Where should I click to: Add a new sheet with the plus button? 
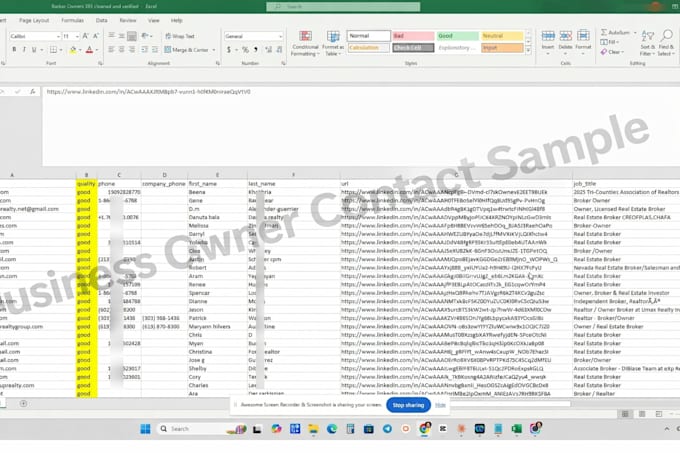pos(23,404)
